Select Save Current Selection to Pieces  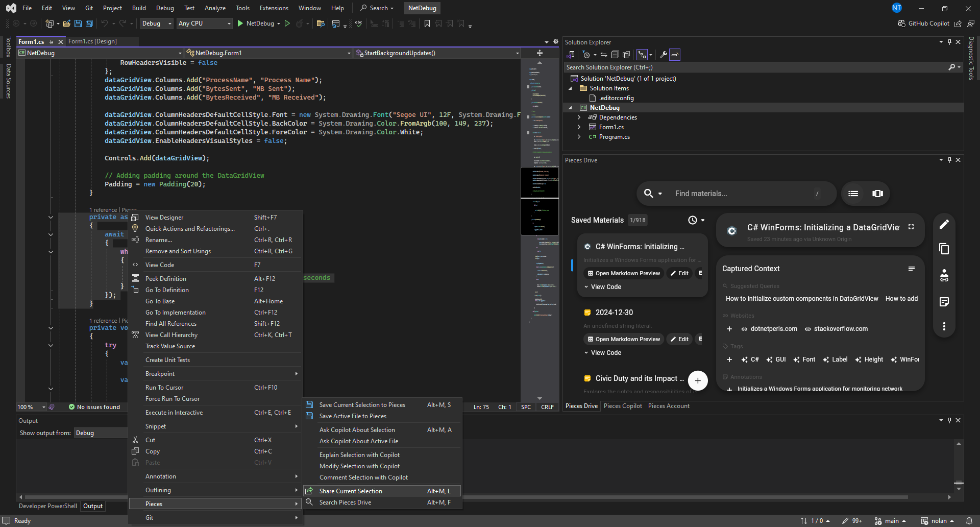382,405
